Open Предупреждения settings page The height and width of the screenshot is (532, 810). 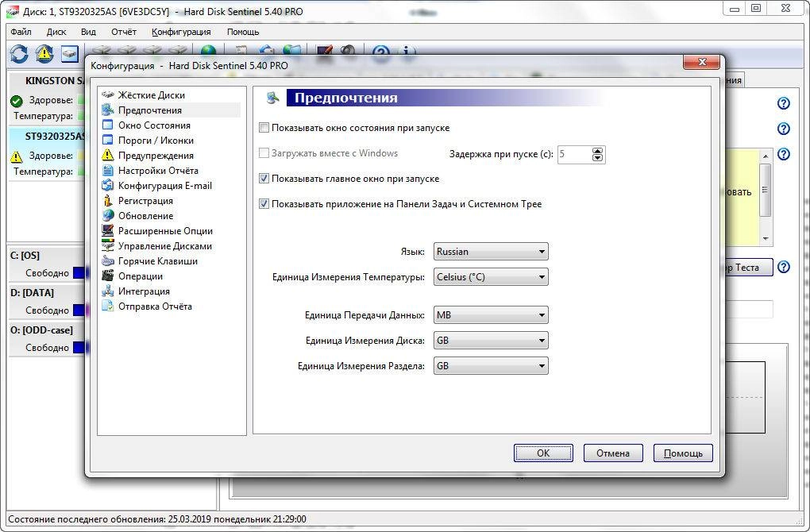coord(156,155)
